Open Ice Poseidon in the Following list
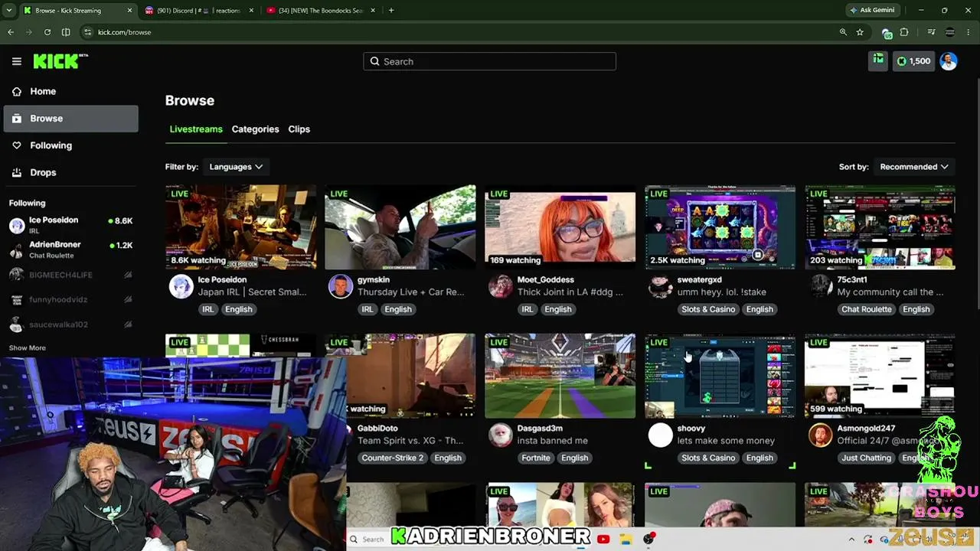 coord(70,224)
